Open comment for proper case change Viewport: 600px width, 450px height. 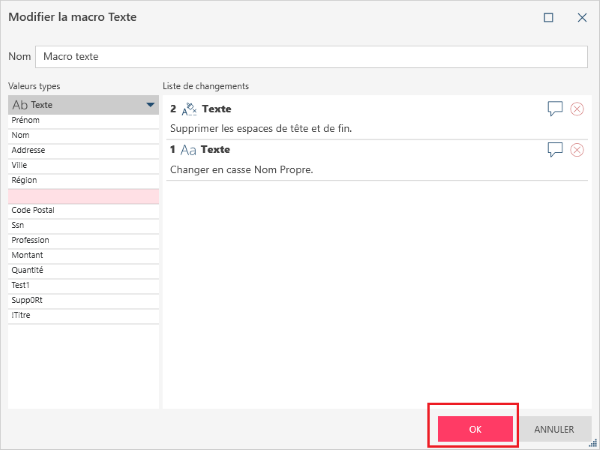pyautogui.click(x=555, y=150)
